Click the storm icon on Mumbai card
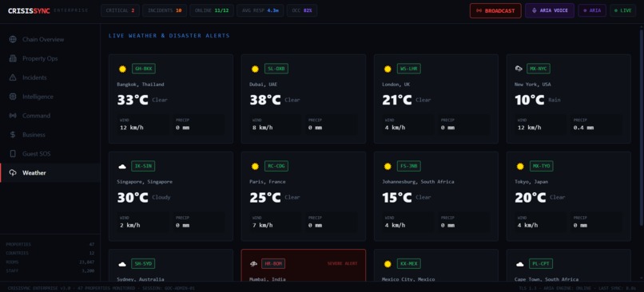The height and width of the screenshot is (292, 644). tap(254, 264)
